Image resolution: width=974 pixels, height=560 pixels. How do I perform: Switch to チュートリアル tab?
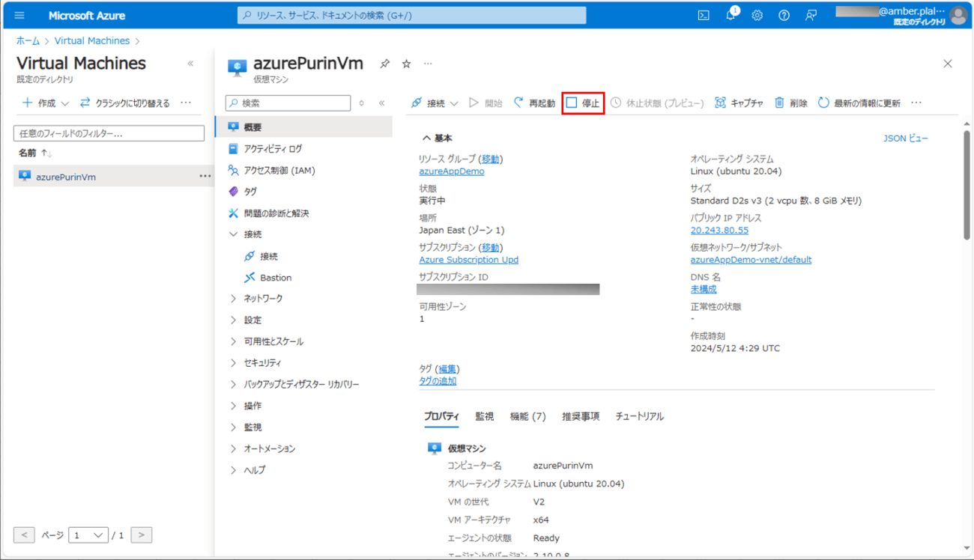pyautogui.click(x=639, y=417)
